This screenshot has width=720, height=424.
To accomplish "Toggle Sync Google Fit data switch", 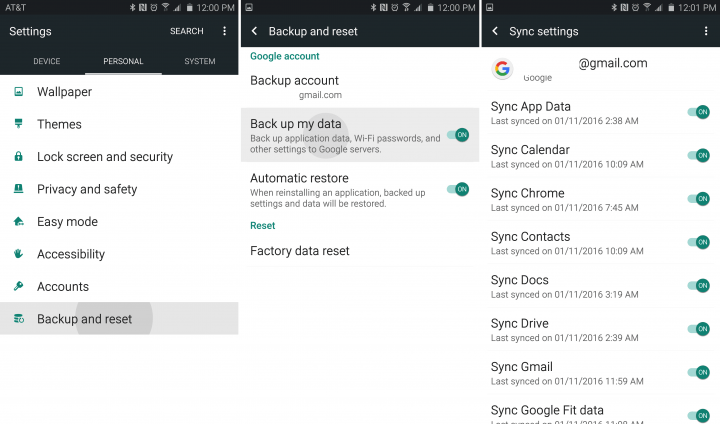I will tap(698, 415).
